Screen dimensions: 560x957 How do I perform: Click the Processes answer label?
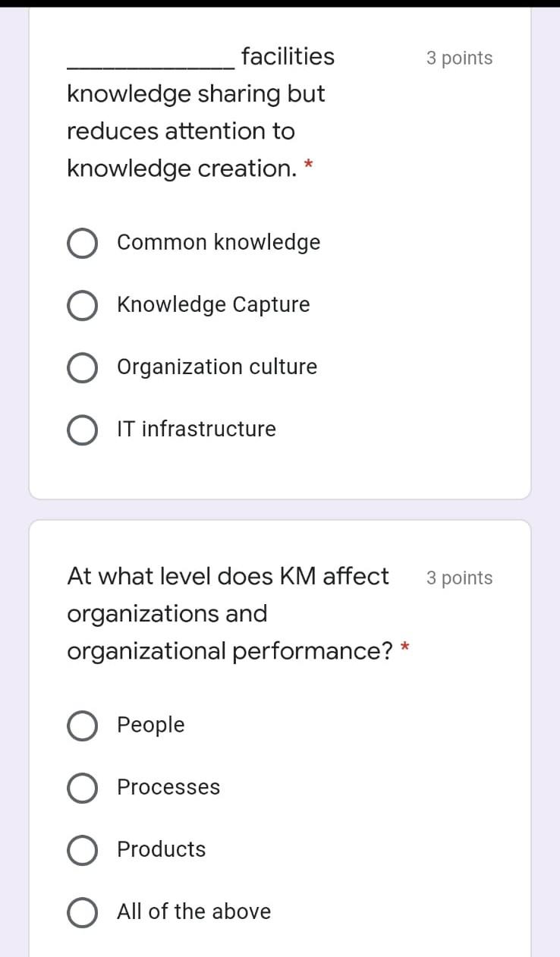coord(168,787)
